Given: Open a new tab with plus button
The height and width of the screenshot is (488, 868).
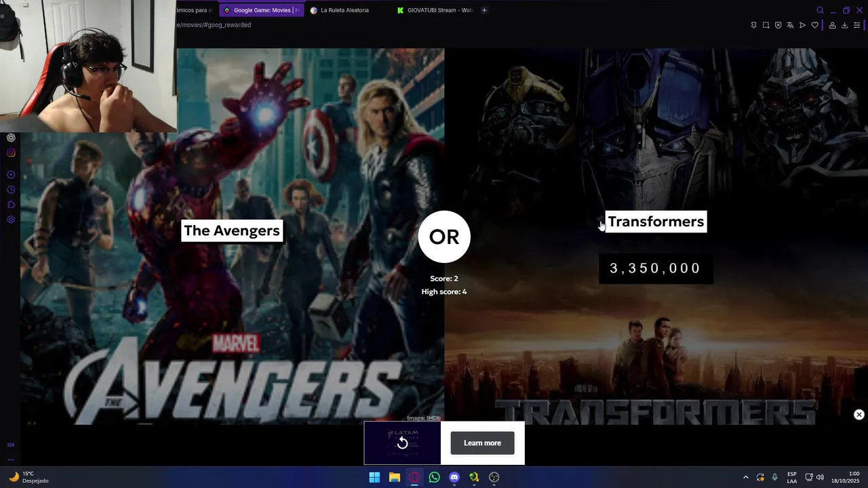Looking at the screenshot, I should click(484, 10).
